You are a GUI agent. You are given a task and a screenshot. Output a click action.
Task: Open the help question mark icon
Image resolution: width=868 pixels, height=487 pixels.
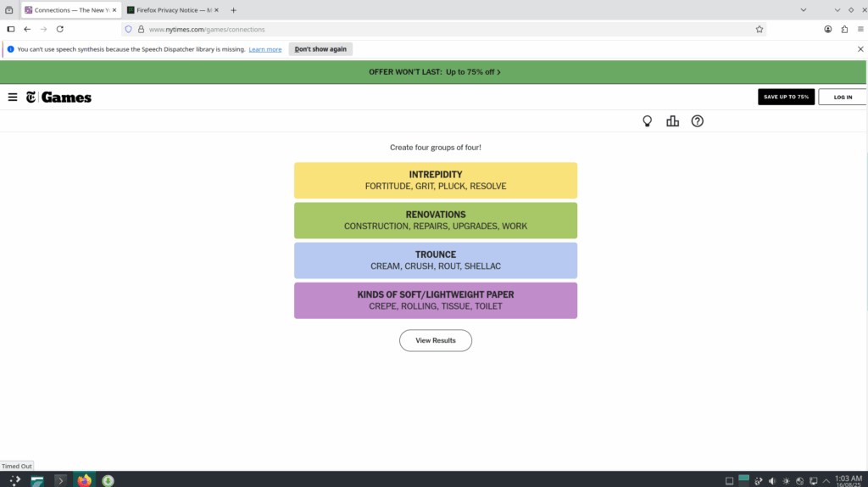(698, 121)
